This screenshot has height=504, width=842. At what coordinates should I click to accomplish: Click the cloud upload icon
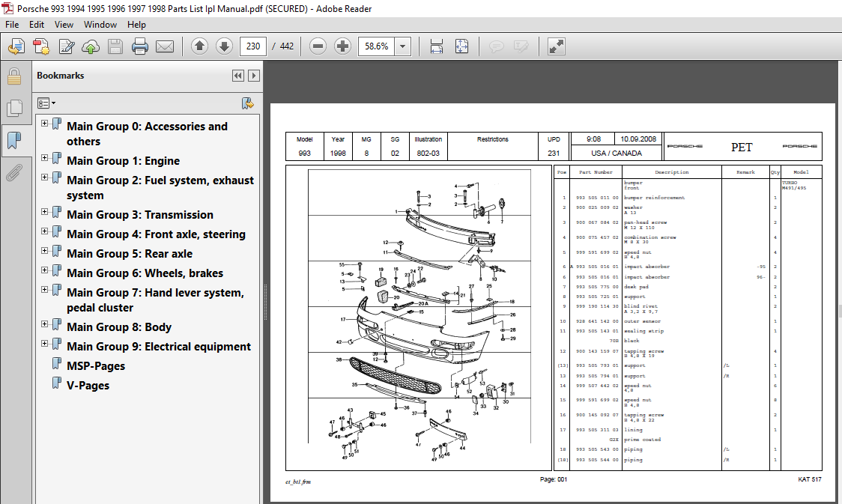(x=91, y=46)
